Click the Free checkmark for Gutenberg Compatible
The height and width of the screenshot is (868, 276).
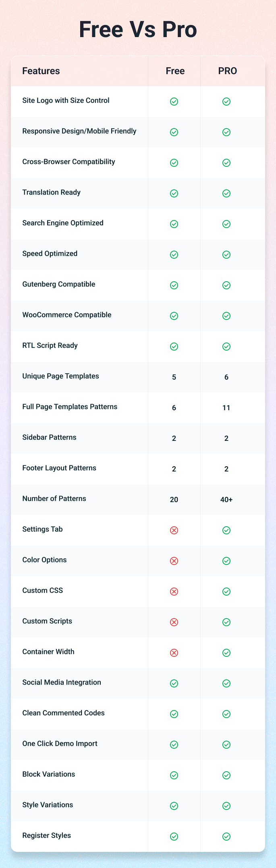click(174, 285)
